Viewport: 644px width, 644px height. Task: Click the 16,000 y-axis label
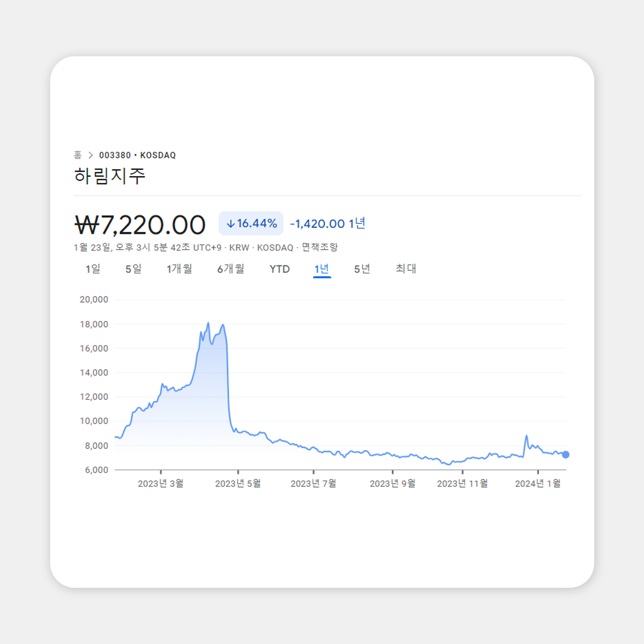click(x=94, y=348)
